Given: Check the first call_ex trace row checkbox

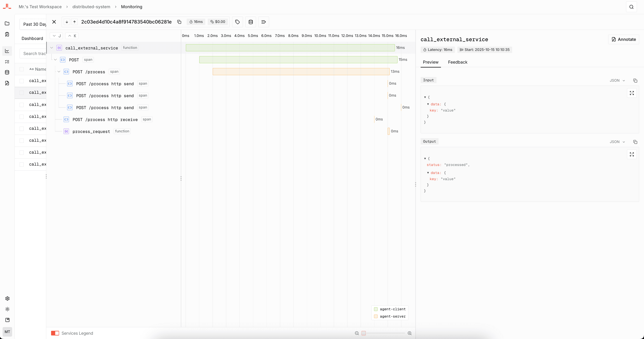Looking at the screenshot, I should coord(22,81).
